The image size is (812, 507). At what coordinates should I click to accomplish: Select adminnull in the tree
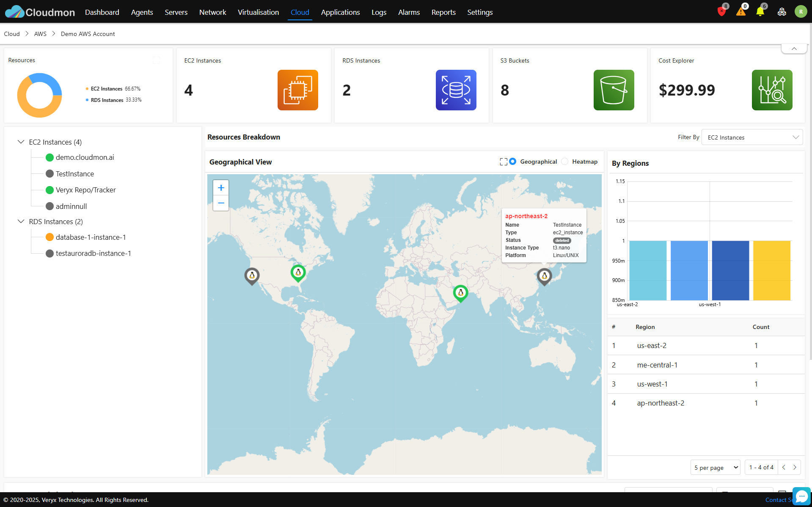pyautogui.click(x=71, y=206)
